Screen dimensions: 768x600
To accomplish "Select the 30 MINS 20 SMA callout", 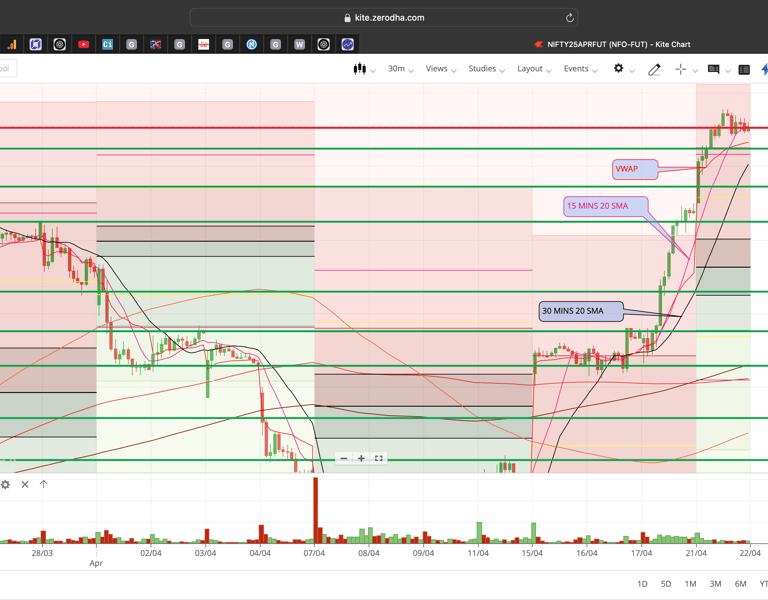I will pos(581,311).
